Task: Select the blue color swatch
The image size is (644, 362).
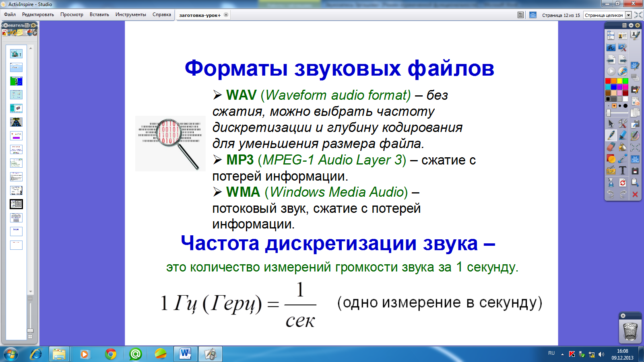Action: point(614,87)
